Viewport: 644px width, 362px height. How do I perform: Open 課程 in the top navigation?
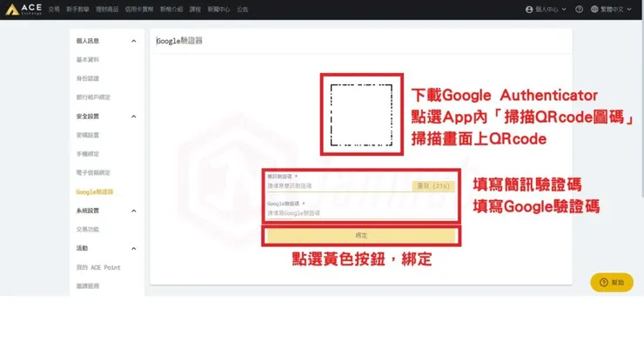coord(195,10)
